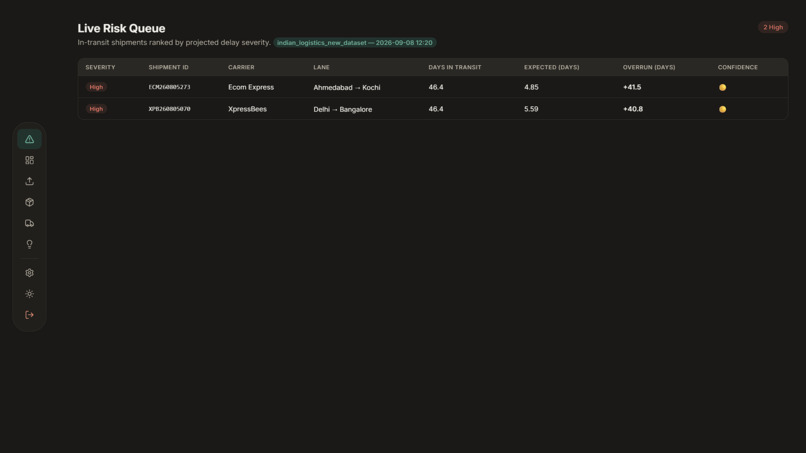Open the settings gear icon in sidebar
Image resolution: width=806 pixels, height=453 pixels.
pyautogui.click(x=29, y=273)
